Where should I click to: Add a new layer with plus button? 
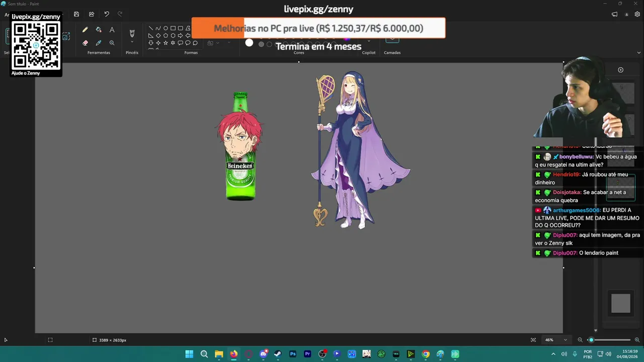pyautogui.click(x=620, y=70)
